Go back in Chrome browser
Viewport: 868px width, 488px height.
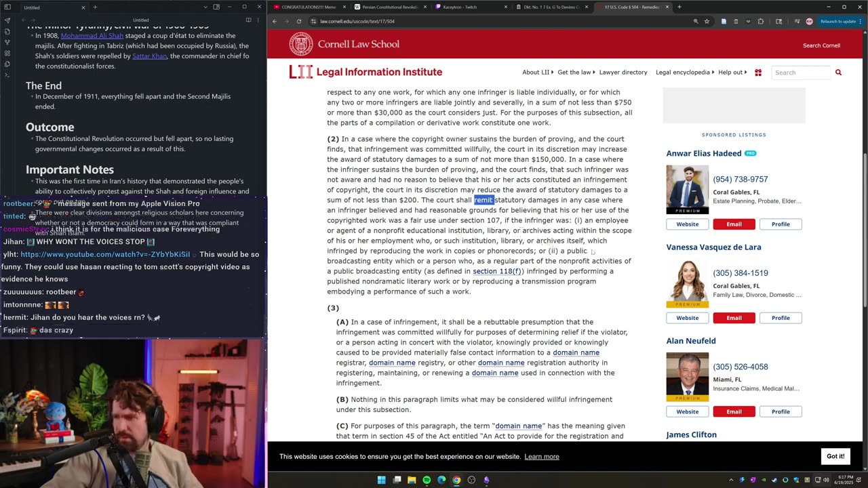275,21
